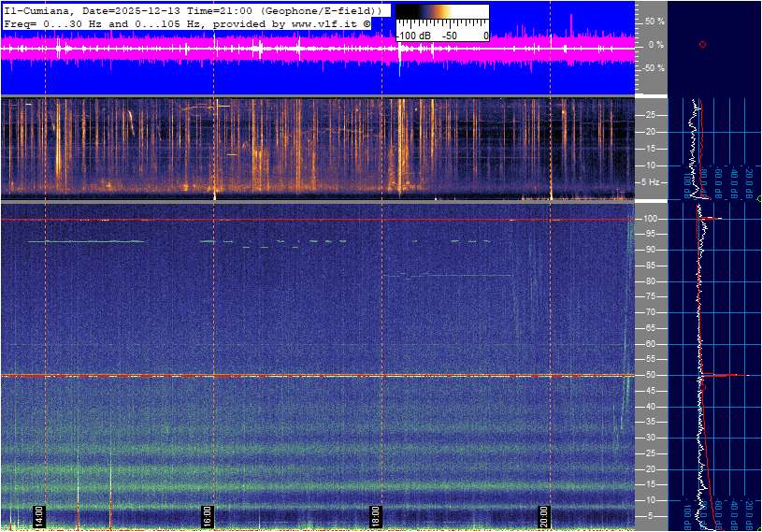Image resolution: width=762 pixels, height=532 pixels.
Task: Click the 25 Hz tick on upper axis
Action: (651, 115)
